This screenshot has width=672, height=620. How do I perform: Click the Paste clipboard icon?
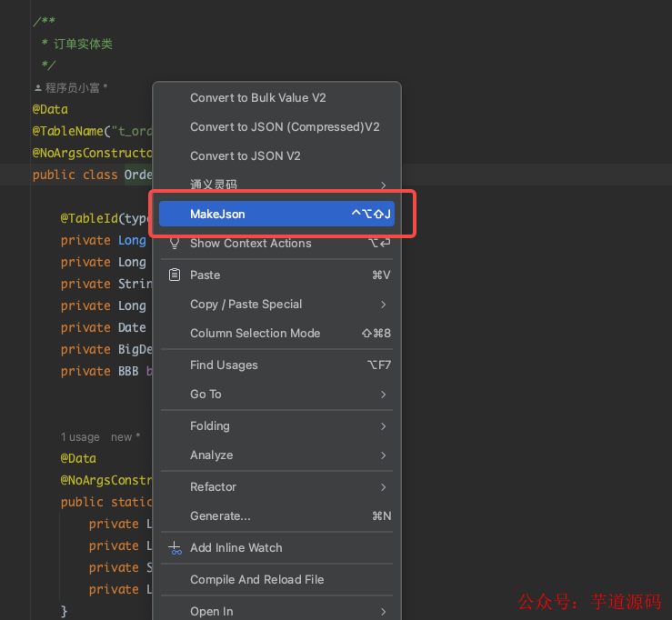point(175,275)
